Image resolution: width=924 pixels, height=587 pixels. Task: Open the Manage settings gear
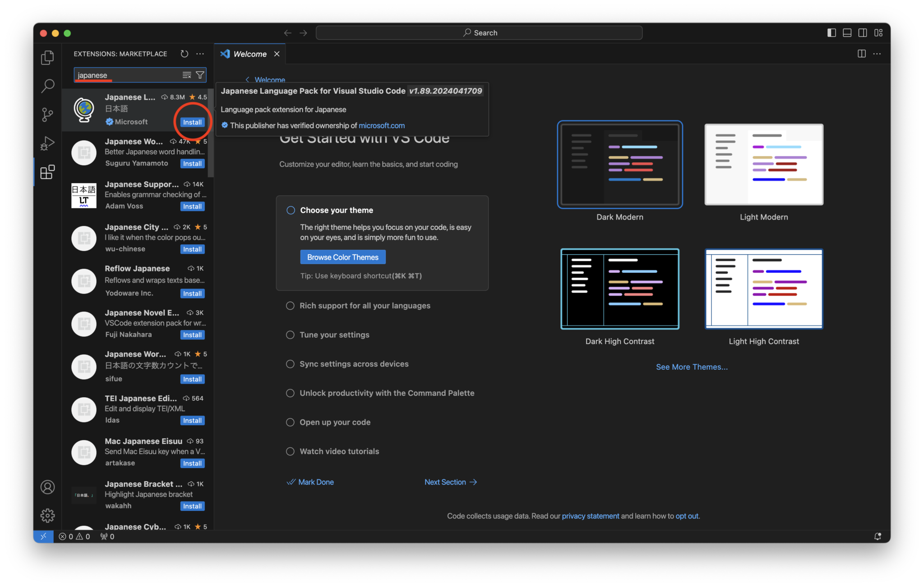(x=47, y=515)
